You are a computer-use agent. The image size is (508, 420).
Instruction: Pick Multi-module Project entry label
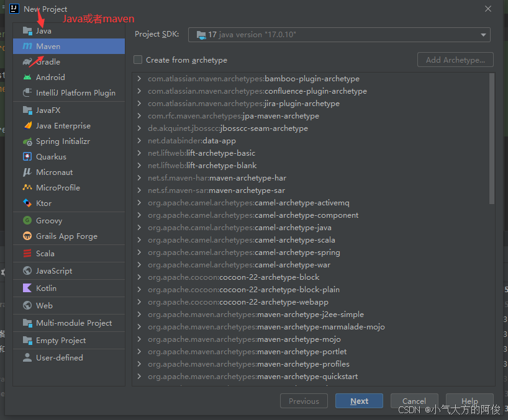tap(74, 323)
